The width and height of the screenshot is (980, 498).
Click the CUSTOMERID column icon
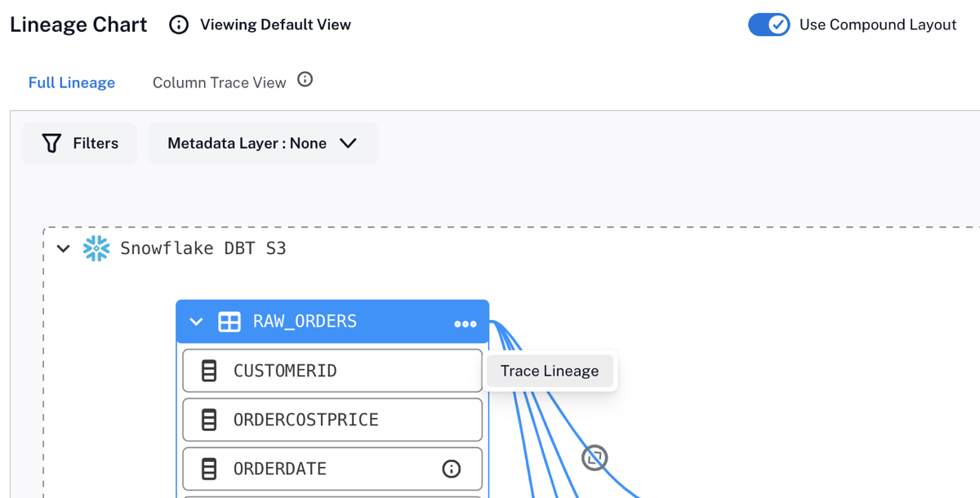(209, 371)
